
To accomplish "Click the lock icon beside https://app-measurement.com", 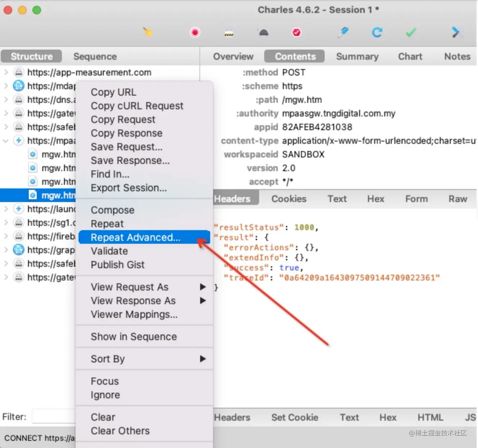I will pos(19,72).
